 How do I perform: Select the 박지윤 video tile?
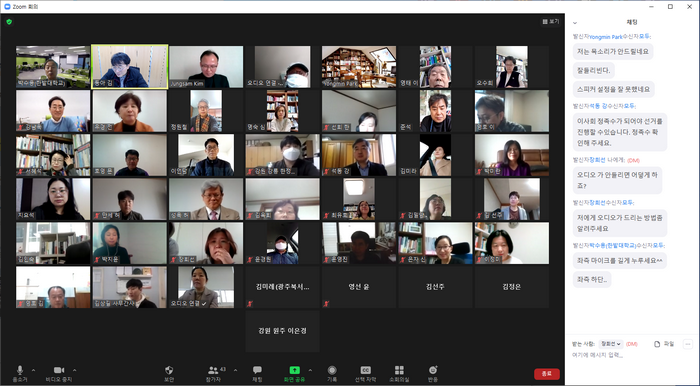129,243
